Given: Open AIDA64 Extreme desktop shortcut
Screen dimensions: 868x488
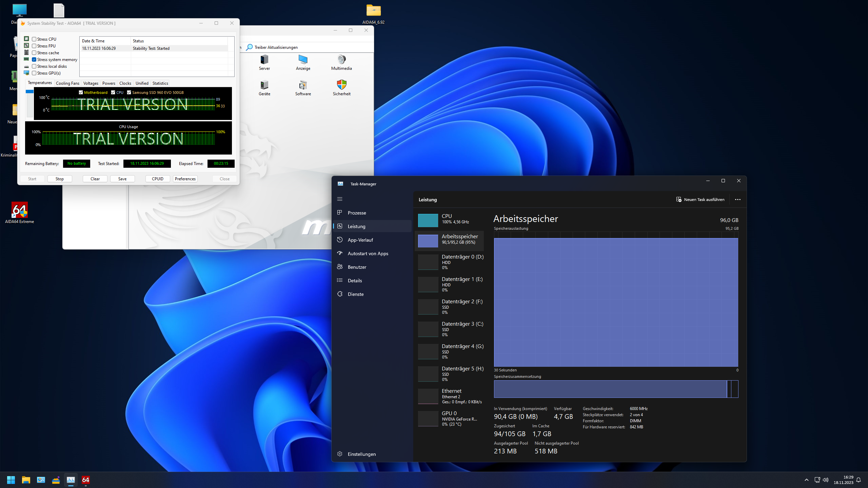Looking at the screenshot, I should point(19,213).
